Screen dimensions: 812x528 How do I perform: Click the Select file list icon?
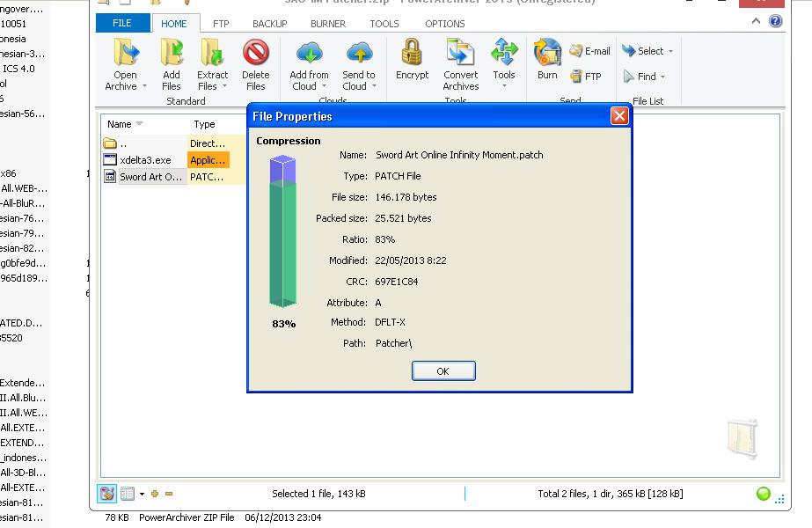click(x=629, y=51)
